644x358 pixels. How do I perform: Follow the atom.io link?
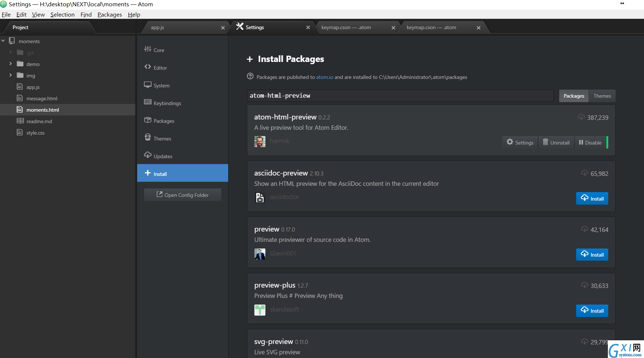pyautogui.click(x=324, y=77)
